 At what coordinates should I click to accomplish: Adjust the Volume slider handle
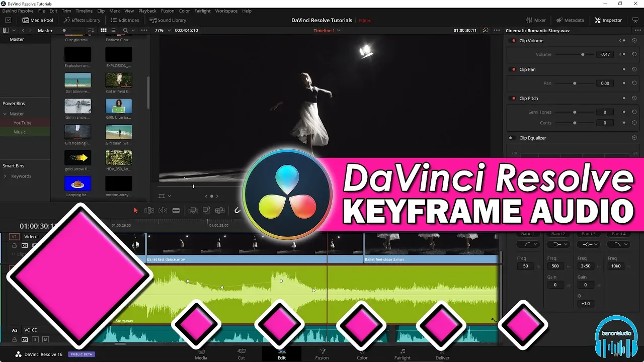[583, 54]
